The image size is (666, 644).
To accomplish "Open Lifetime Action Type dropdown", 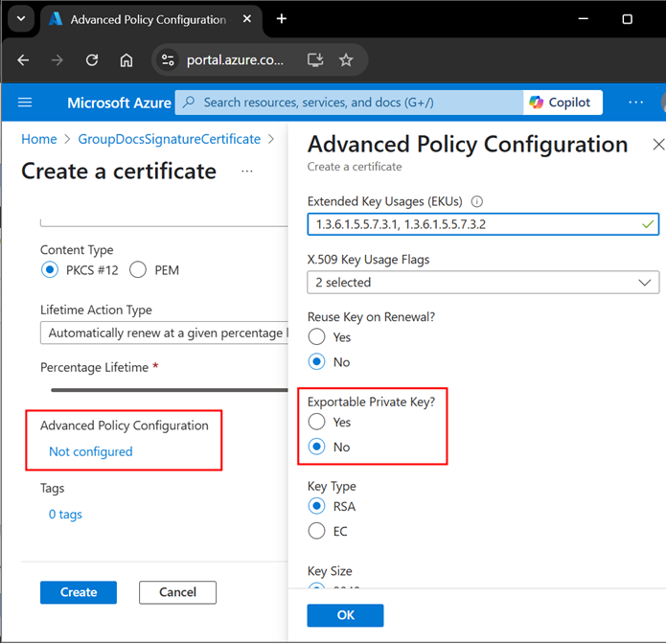I will coord(165,333).
